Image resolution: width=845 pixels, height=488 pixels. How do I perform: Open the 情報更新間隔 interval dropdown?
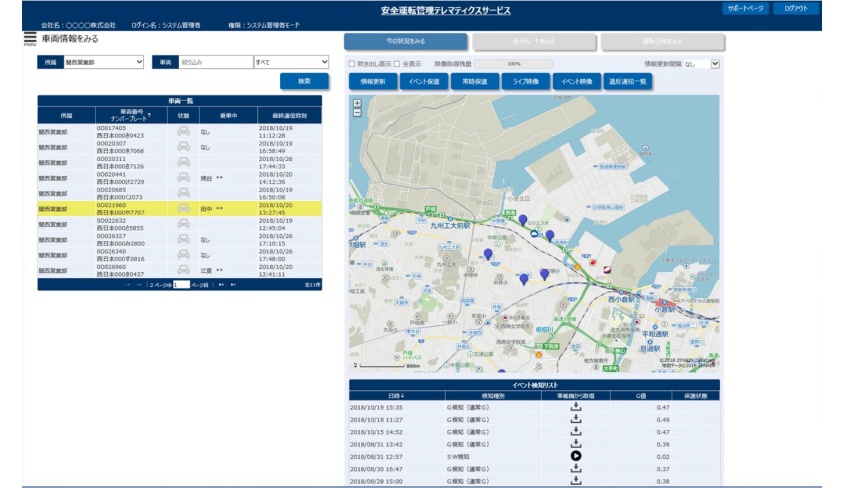coord(702,64)
